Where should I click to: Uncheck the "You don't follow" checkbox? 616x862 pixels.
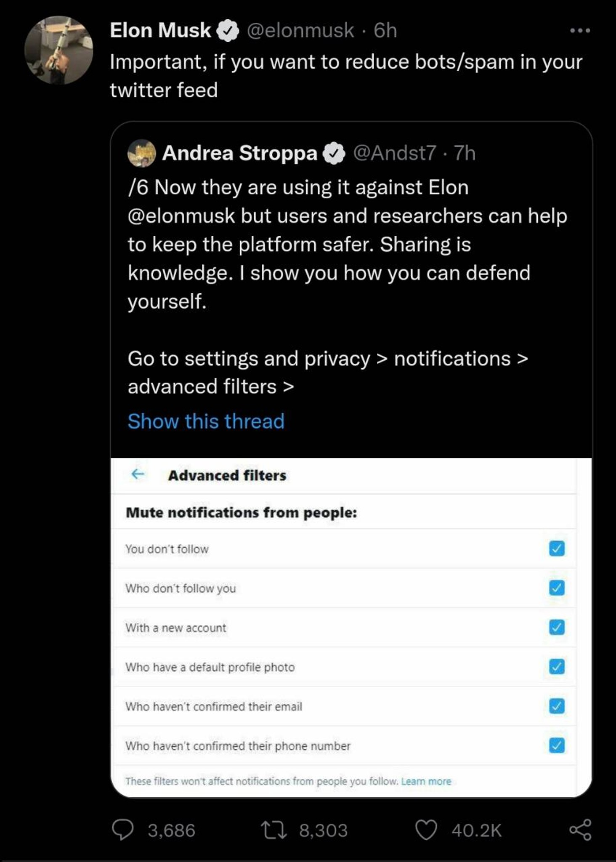point(557,548)
